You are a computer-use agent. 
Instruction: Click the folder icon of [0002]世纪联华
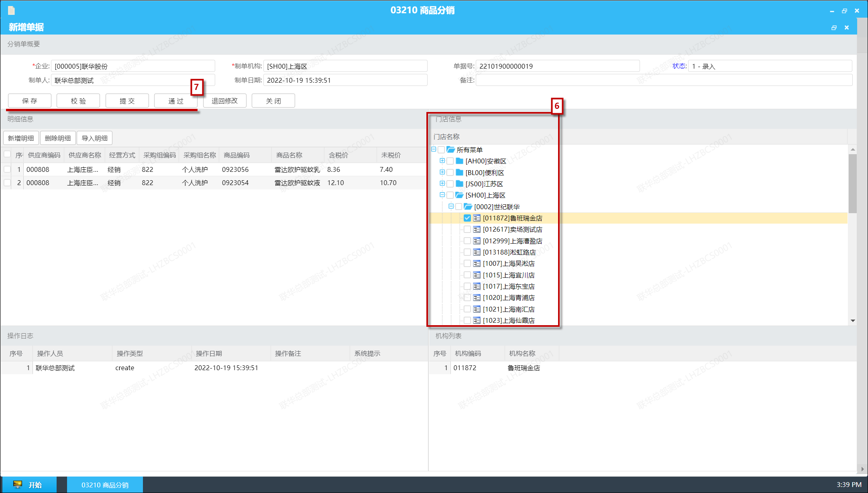coord(468,207)
